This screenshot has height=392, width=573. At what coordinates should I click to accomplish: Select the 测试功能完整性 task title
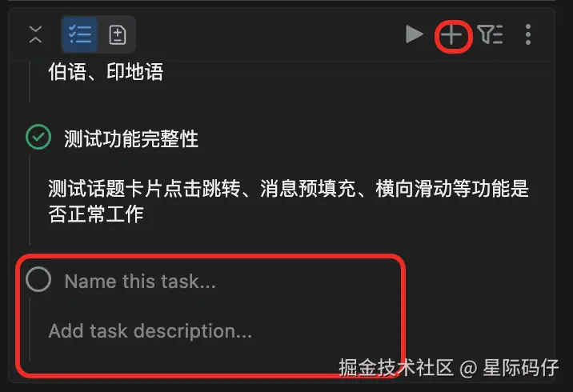point(131,139)
